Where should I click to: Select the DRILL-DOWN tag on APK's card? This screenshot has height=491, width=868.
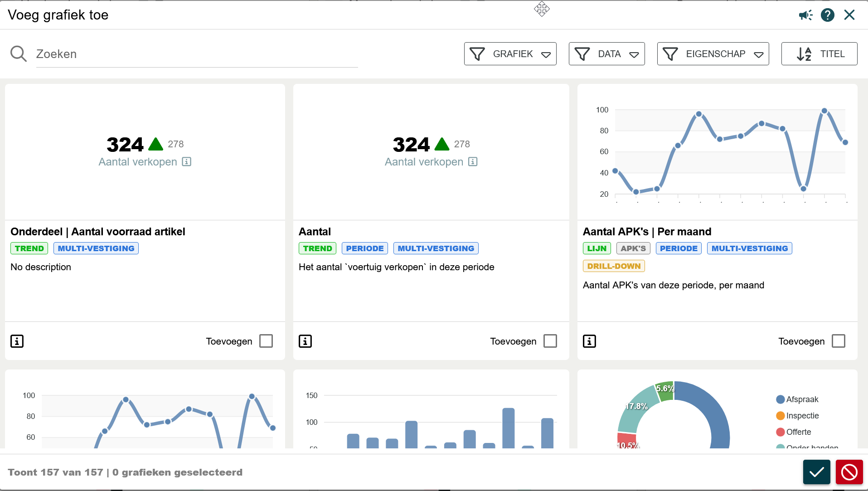point(613,266)
